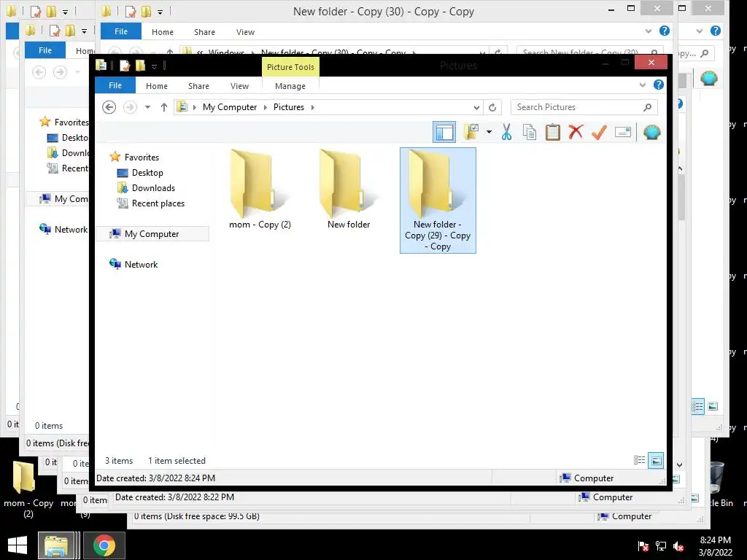Select New folder - Copy (29) - Copy - Copy

(x=438, y=200)
